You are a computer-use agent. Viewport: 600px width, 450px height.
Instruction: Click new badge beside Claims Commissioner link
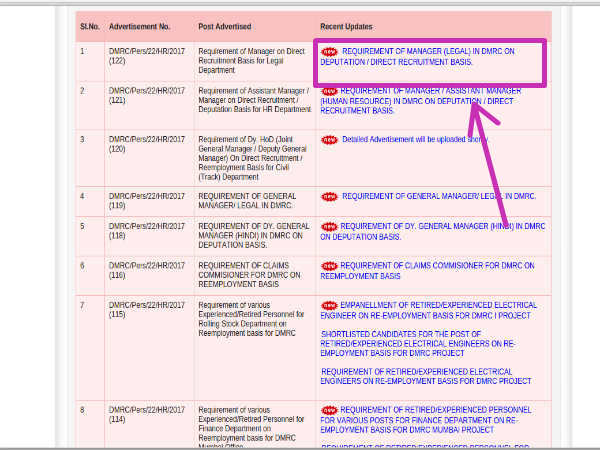(x=329, y=266)
